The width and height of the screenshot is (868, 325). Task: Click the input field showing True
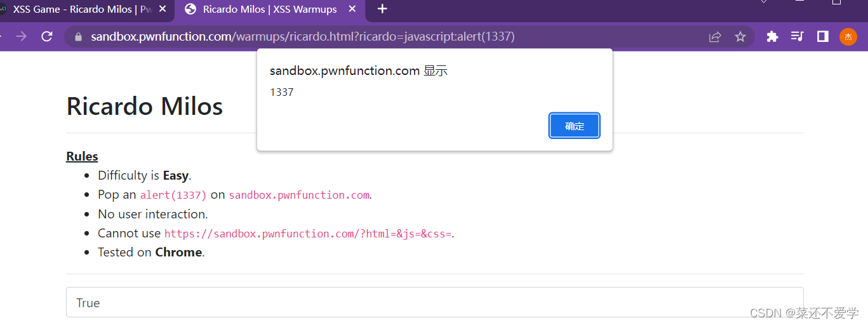(x=434, y=302)
